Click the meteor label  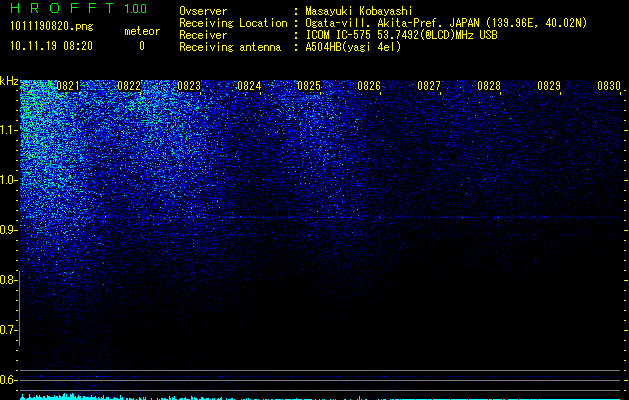click(x=142, y=31)
